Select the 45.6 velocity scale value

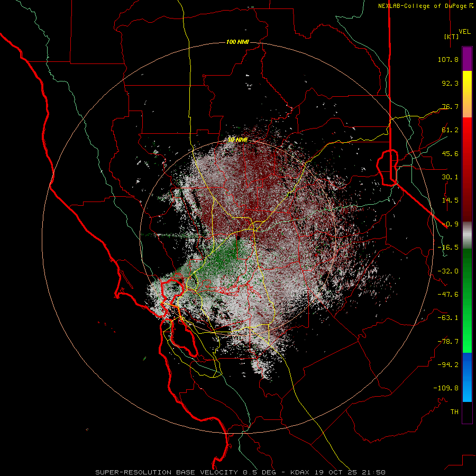[450, 153]
